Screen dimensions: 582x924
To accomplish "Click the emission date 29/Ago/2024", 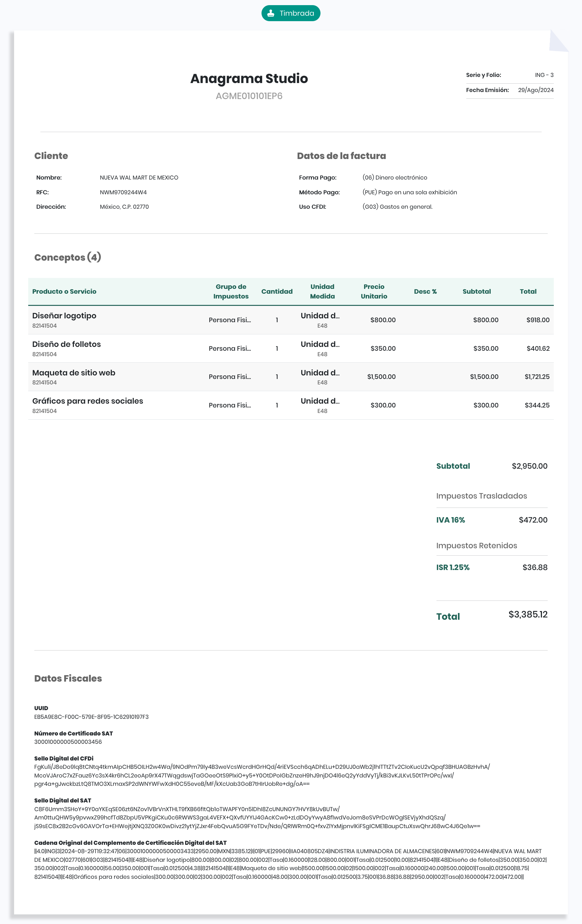I will 536,90.
